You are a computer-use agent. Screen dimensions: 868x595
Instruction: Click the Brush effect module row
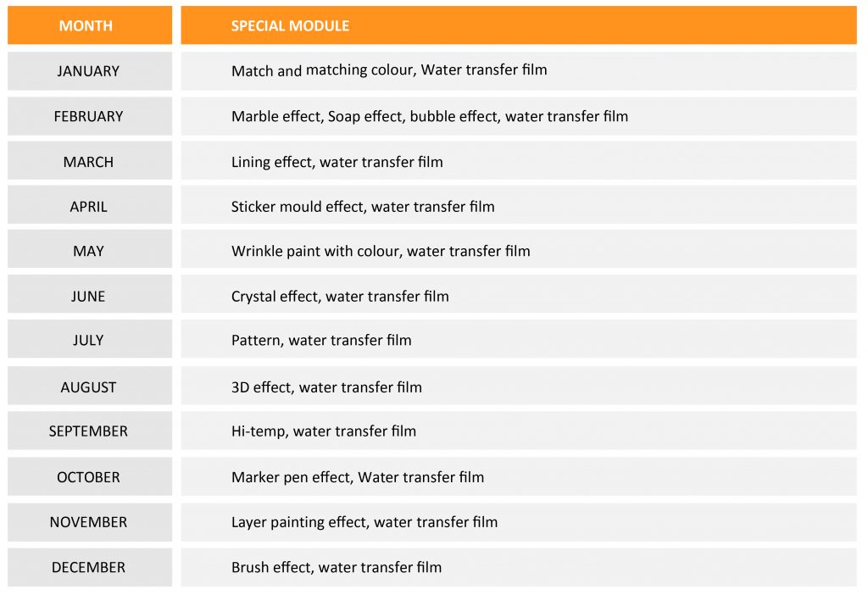[519, 567]
